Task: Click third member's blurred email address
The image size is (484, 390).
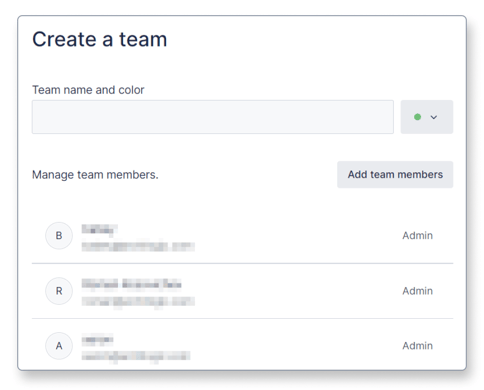Action: pyautogui.click(x=136, y=356)
